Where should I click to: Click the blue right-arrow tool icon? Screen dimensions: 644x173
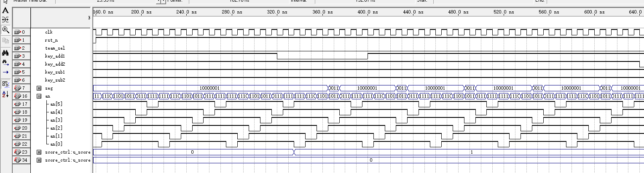[x=5, y=72]
